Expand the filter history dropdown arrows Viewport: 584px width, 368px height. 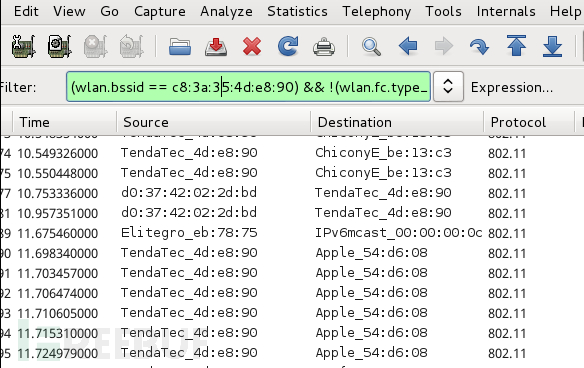[x=448, y=87]
